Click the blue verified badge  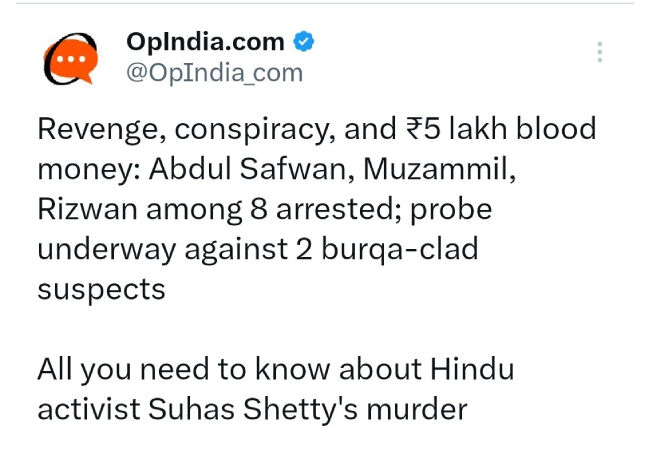(304, 42)
